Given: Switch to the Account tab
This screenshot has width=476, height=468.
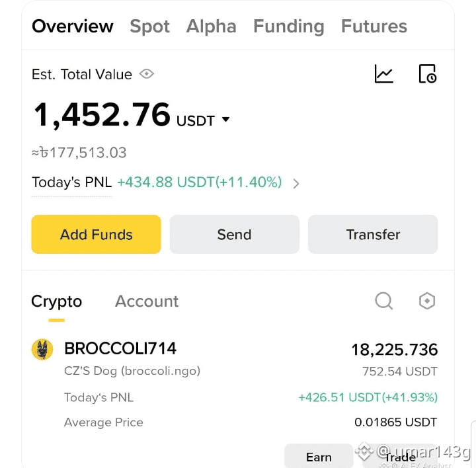Looking at the screenshot, I should point(147,301).
